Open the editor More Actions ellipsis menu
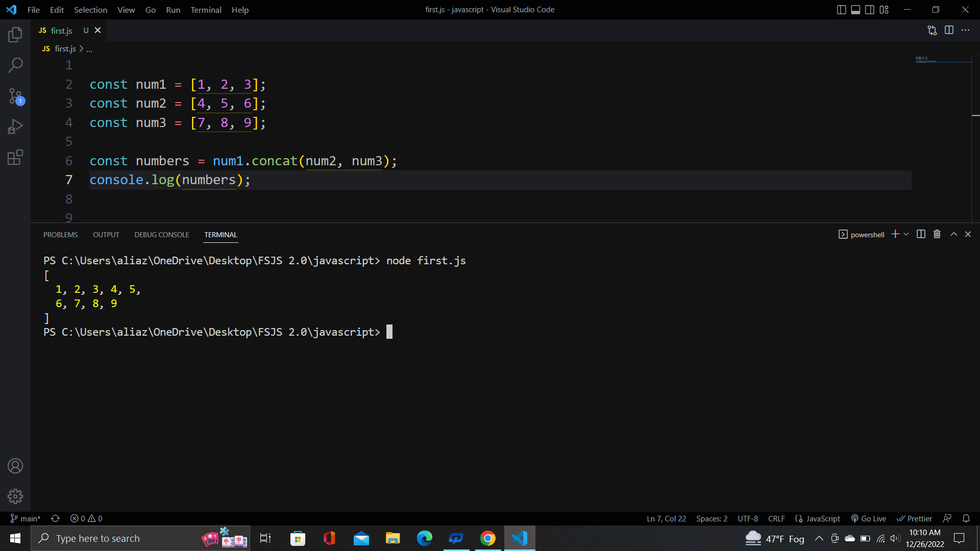The image size is (980, 551). (965, 30)
